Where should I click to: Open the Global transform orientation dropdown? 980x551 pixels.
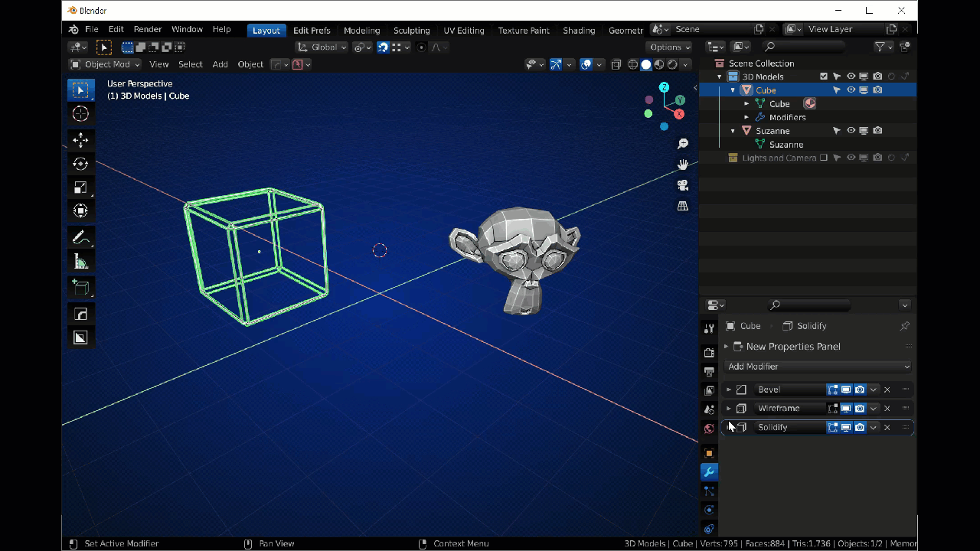(x=322, y=47)
